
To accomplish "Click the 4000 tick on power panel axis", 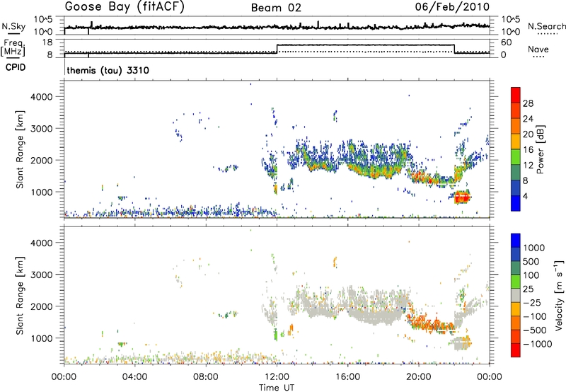I will click(42, 97).
